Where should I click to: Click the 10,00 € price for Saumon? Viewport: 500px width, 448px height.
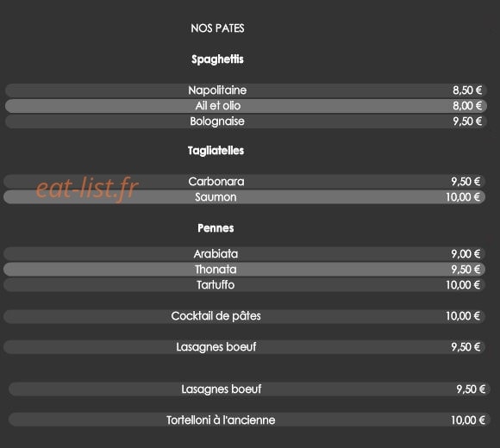[x=463, y=197]
